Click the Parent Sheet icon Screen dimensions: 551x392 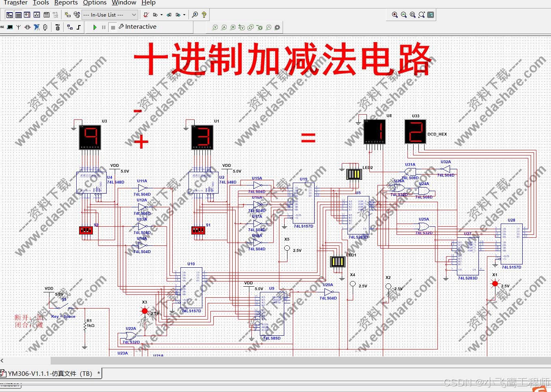56,15
